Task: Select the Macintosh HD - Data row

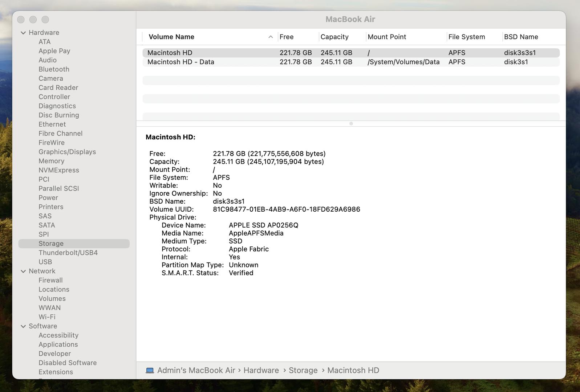Action: point(181,62)
